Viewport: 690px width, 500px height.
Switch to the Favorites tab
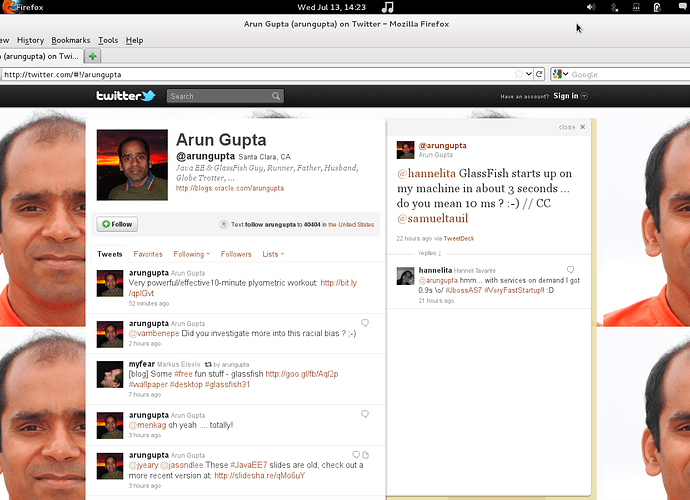[148, 254]
